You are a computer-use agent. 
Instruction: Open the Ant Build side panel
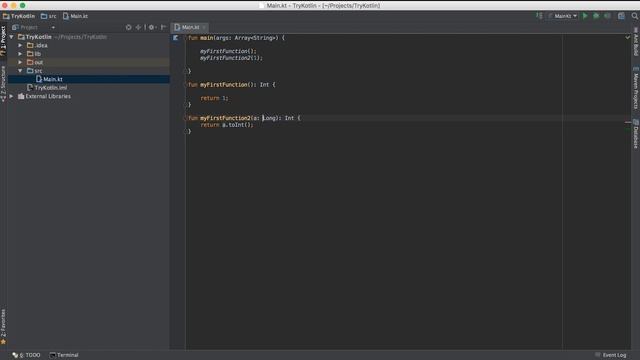click(636, 42)
